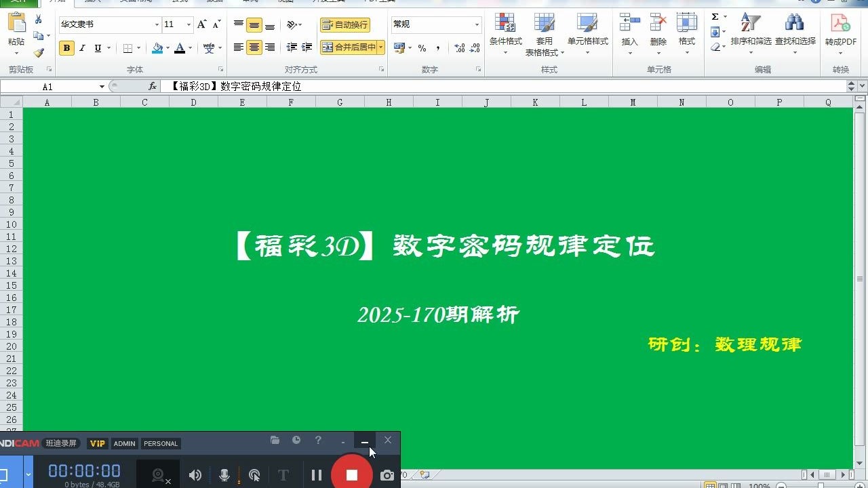This screenshot has width=868, height=488.
Task: Click 转成PDF convert button
Action: [x=841, y=30]
